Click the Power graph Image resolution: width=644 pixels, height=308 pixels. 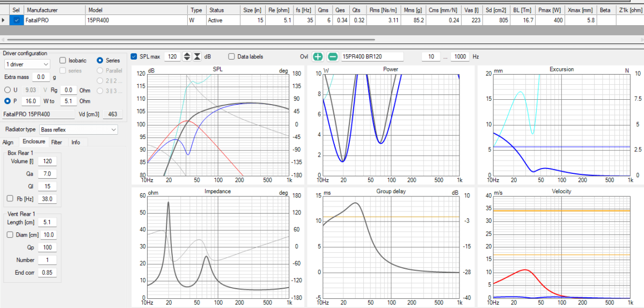coord(391,124)
